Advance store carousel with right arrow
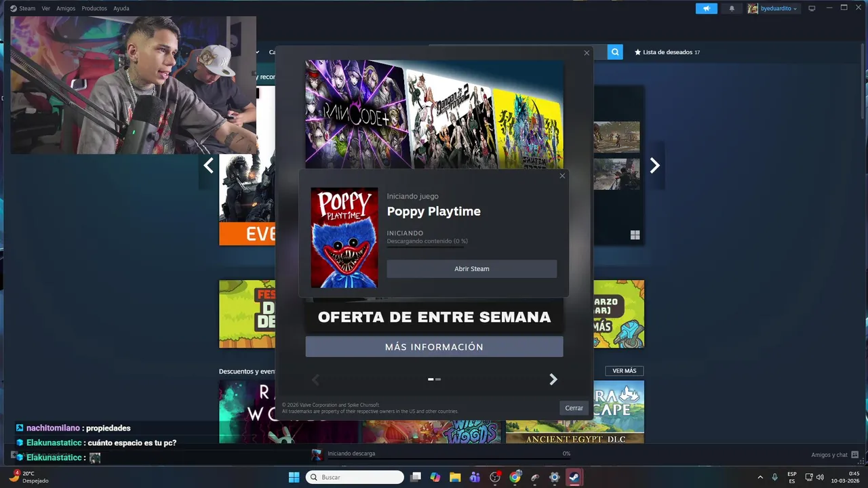868x488 pixels. [x=654, y=165]
